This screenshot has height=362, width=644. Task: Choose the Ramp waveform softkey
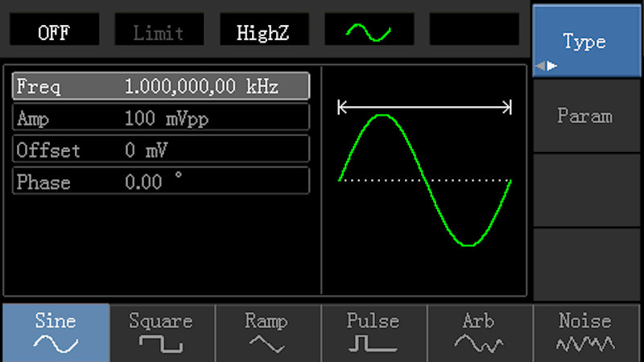pyautogui.click(x=266, y=333)
